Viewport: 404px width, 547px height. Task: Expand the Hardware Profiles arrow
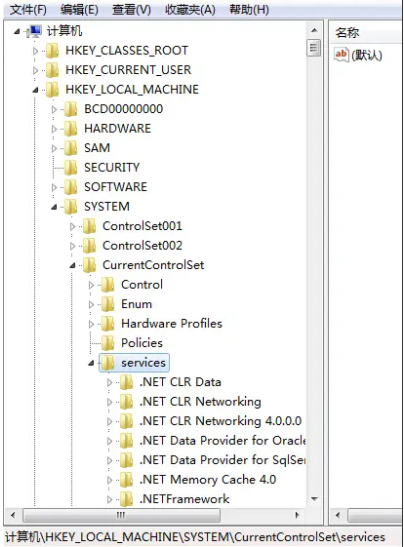[x=91, y=325]
